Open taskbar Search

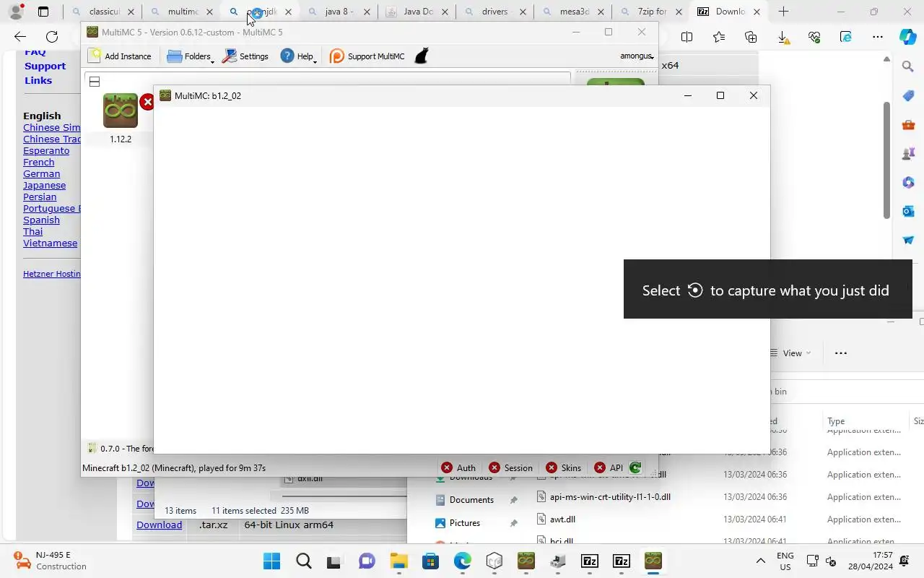[x=304, y=561]
